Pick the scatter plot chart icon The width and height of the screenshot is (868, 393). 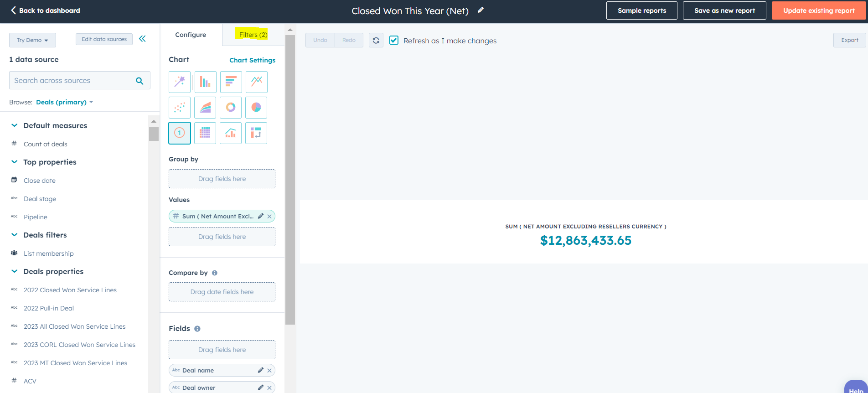pyautogui.click(x=180, y=108)
